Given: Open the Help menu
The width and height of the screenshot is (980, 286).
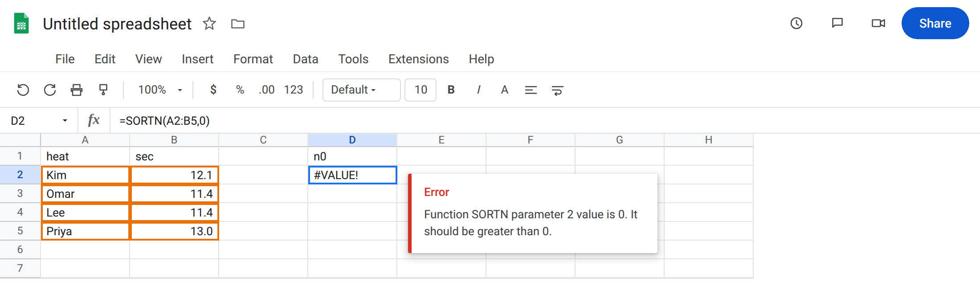Looking at the screenshot, I should click(x=481, y=59).
